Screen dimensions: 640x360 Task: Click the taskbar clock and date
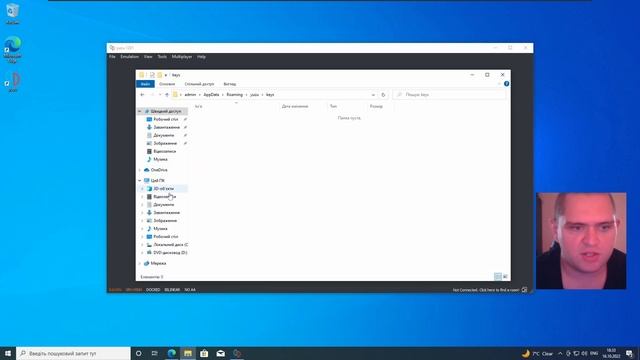tap(611, 353)
